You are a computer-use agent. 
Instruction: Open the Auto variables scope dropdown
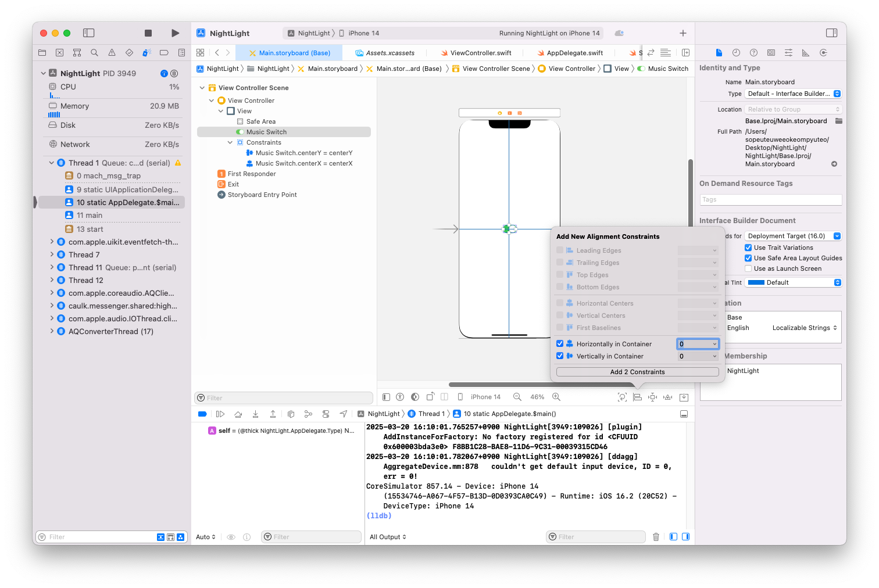click(x=206, y=537)
